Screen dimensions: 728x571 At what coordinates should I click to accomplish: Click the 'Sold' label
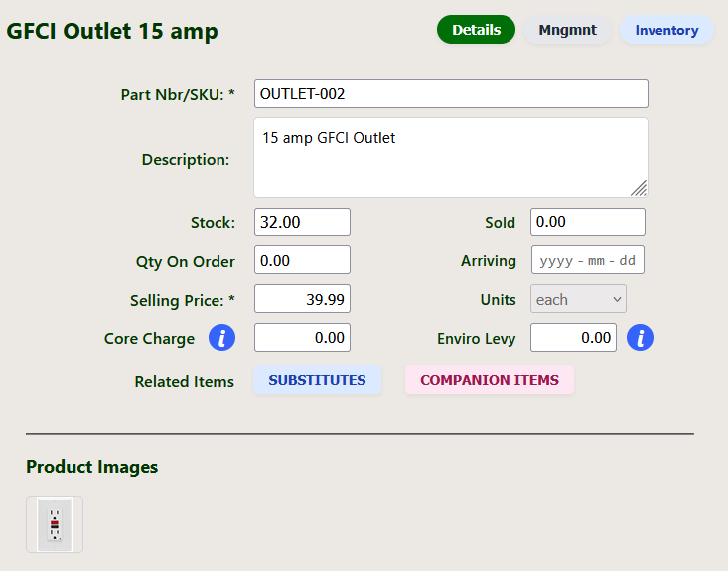tap(500, 223)
